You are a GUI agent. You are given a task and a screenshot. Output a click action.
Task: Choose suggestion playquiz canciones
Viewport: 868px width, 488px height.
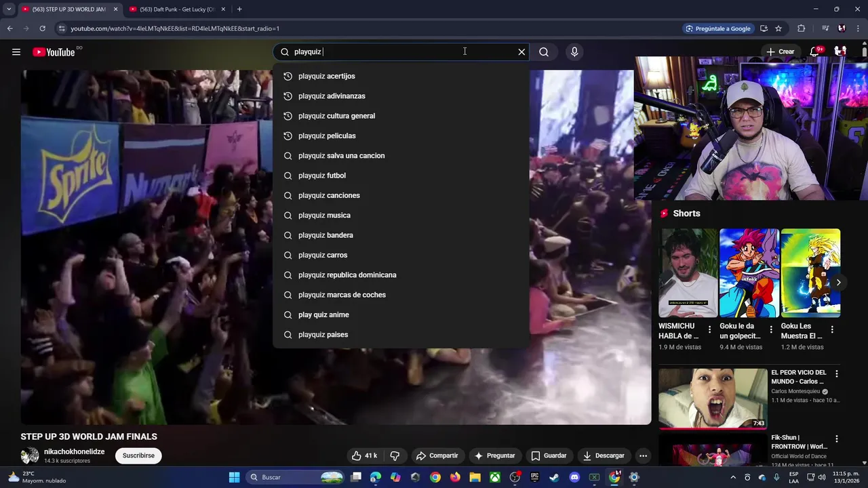click(x=401, y=195)
